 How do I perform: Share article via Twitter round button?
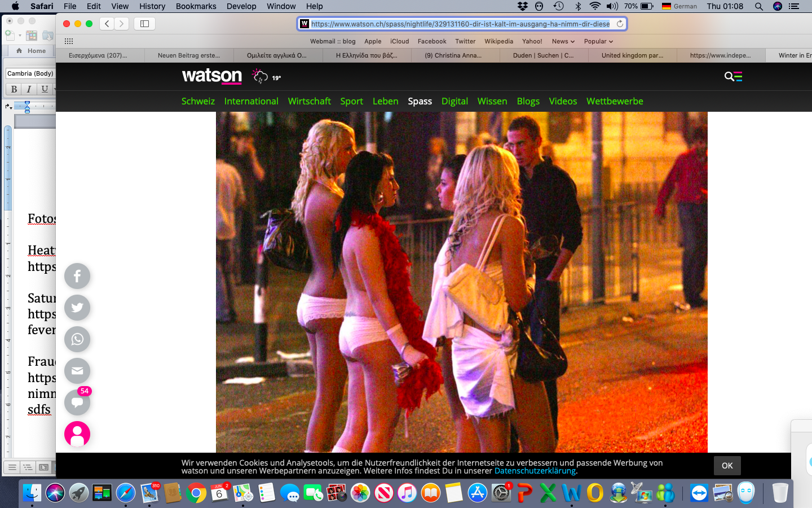tap(77, 308)
